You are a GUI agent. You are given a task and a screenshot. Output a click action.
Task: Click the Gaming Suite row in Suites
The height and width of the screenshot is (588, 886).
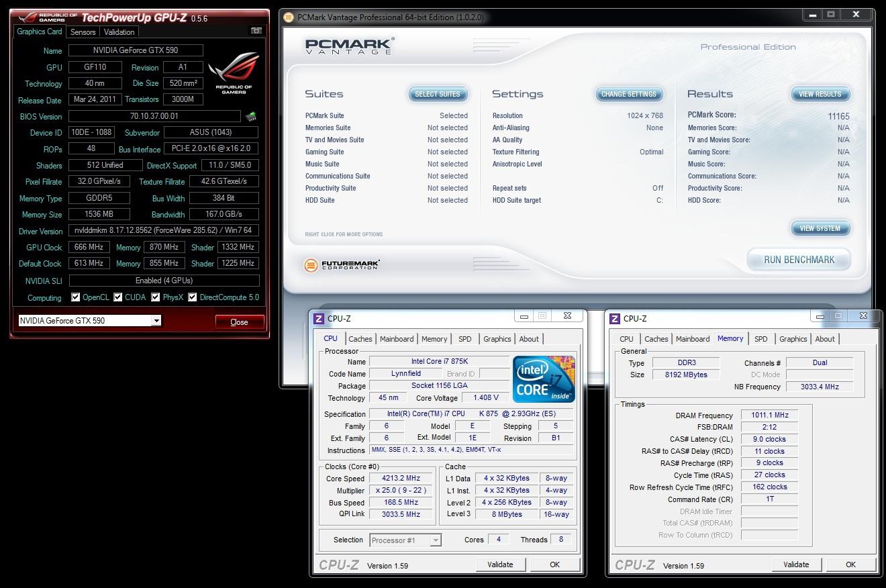[387, 152]
